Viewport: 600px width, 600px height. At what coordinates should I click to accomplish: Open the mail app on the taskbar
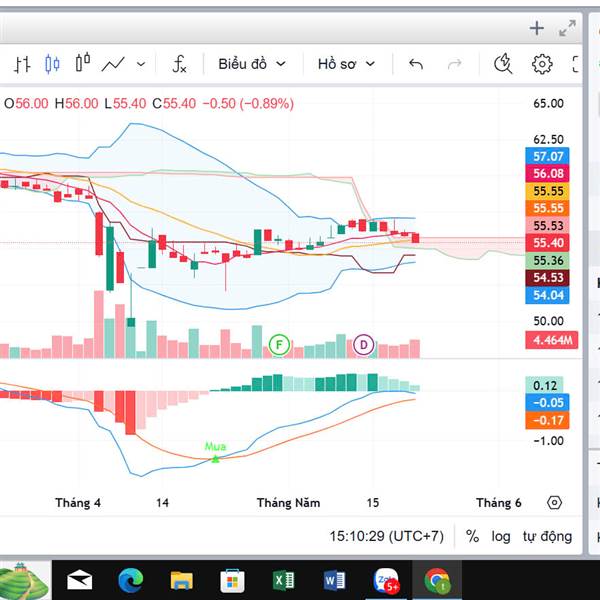coord(79,580)
